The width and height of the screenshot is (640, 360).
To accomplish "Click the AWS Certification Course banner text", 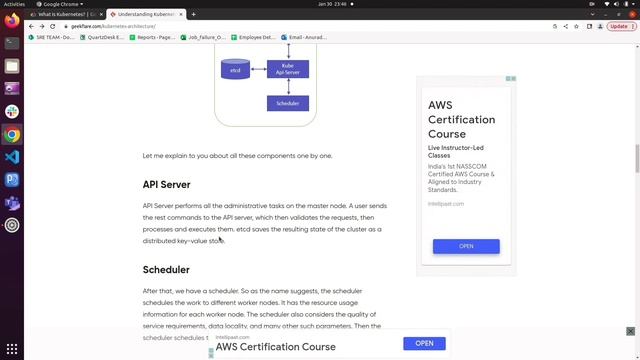I will (x=276, y=347).
